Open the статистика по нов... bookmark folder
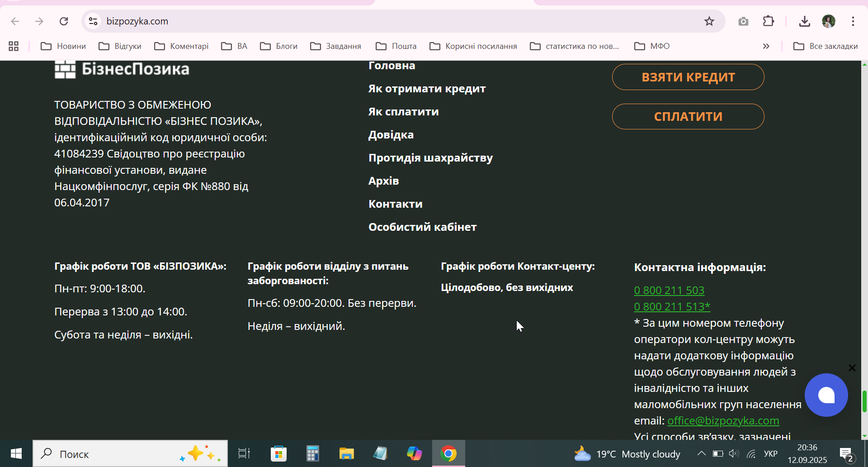The width and height of the screenshot is (868, 467). pyautogui.click(x=575, y=46)
